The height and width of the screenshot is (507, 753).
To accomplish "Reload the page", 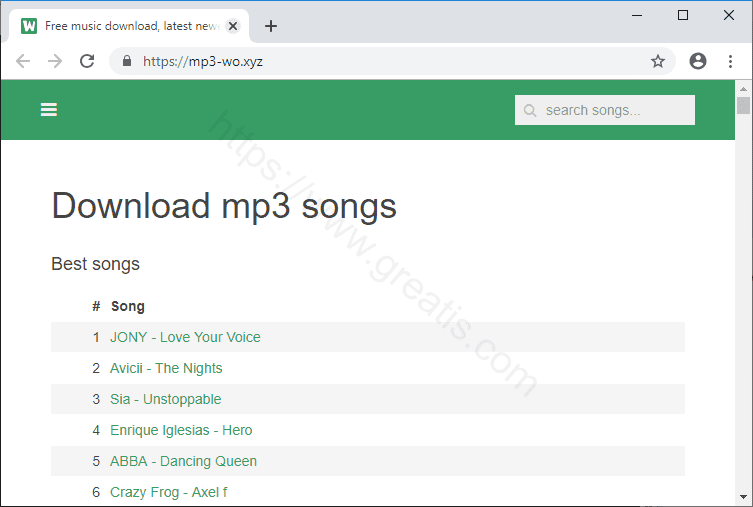I will [87, 61].
